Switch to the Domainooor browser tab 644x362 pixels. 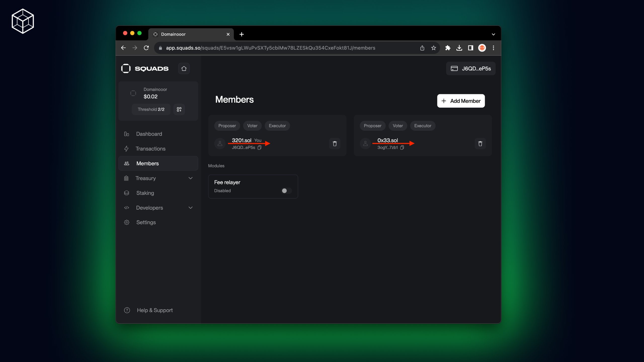coord(191,34)
